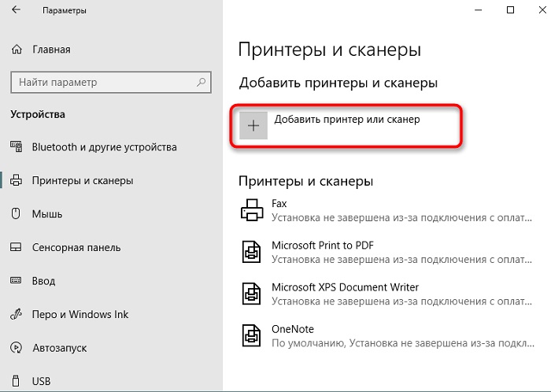Click the plus icon to add printer

point(253,125)
